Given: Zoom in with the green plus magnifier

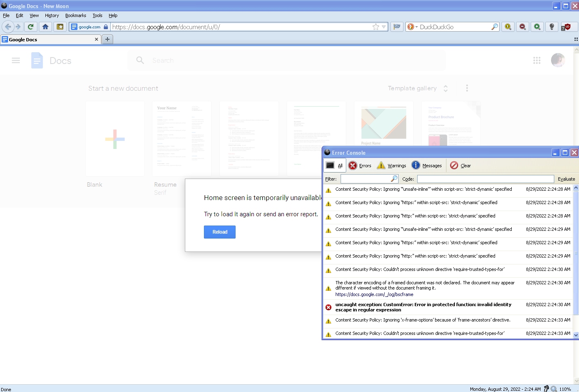Looking at the screenshot, I should click(x=537, y=27).
